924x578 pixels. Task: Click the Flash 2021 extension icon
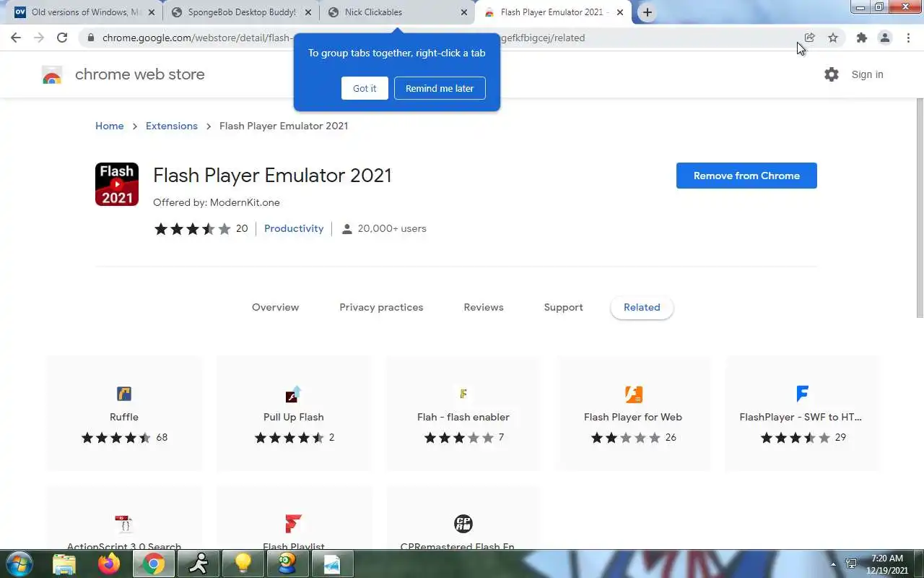(117, 184)
